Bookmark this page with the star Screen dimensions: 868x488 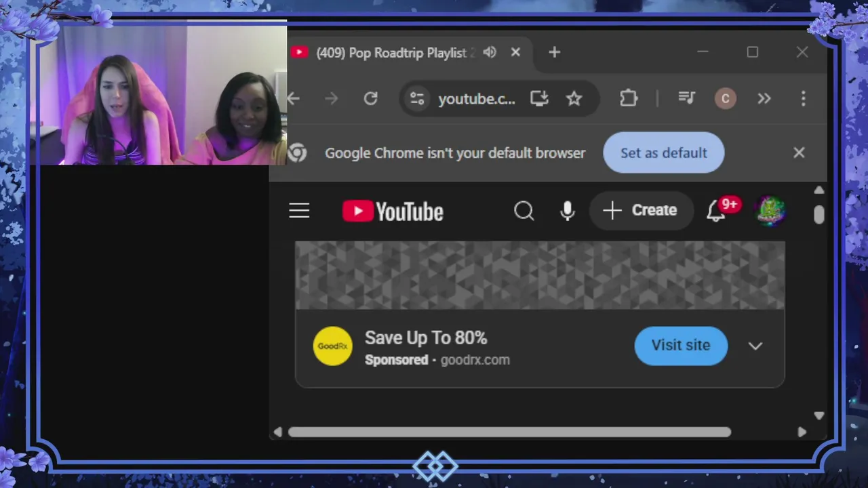coord(574,99)
